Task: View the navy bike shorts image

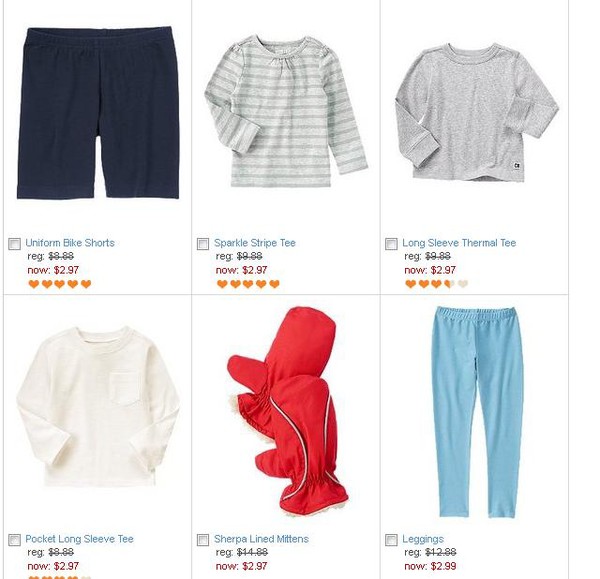Action: click(98, 113)
